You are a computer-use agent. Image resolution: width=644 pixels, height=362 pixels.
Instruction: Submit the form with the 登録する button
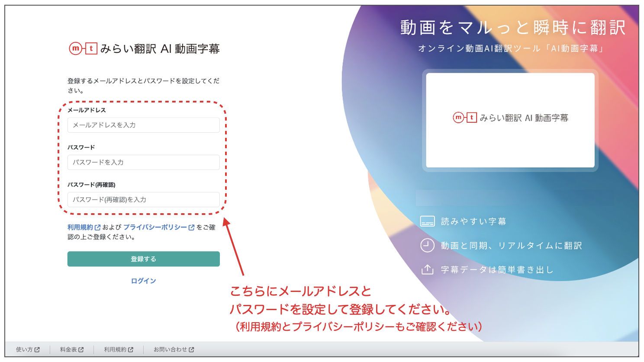click(143, 259)
